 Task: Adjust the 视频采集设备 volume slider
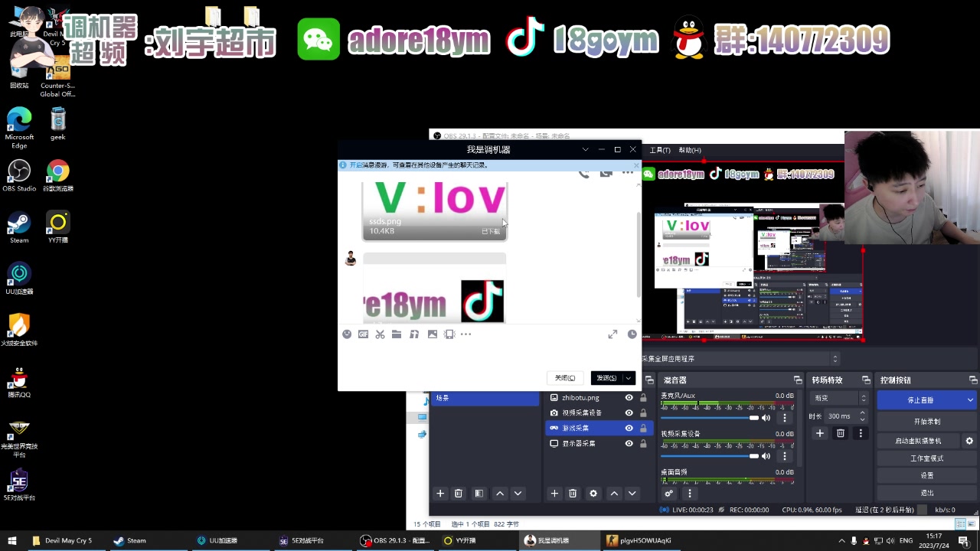coord(710,456)
